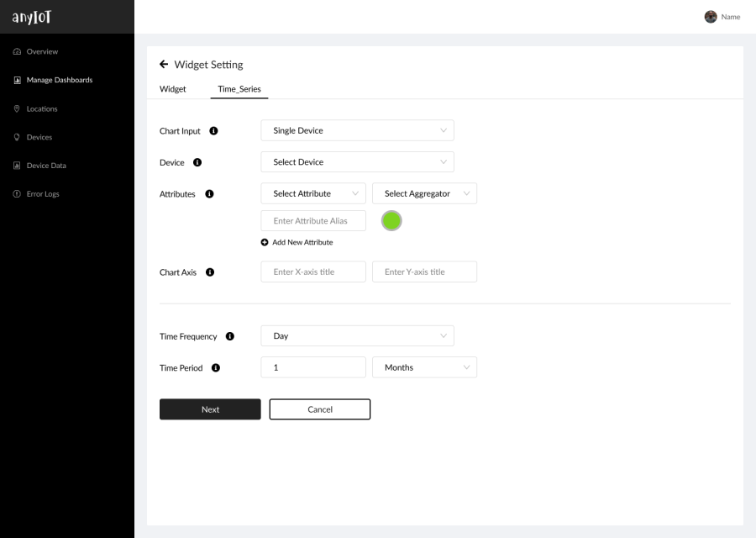Click the back arrow beside Widget Setting
This screenshot has height=538, width=756.
point(164,64)
